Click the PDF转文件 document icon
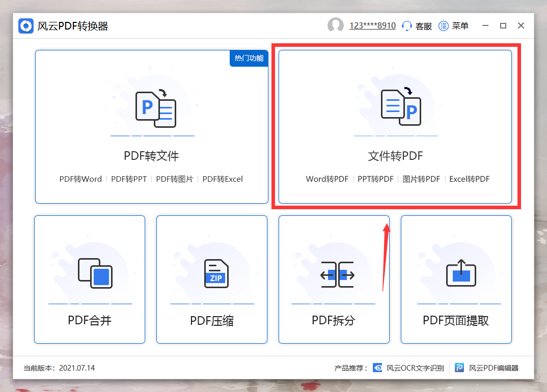This screenshot has width=547, height=392. point(155,108)
